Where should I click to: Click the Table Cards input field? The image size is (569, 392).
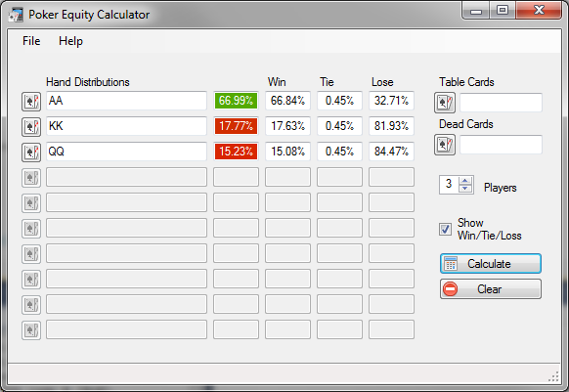(x=502, y=103)
